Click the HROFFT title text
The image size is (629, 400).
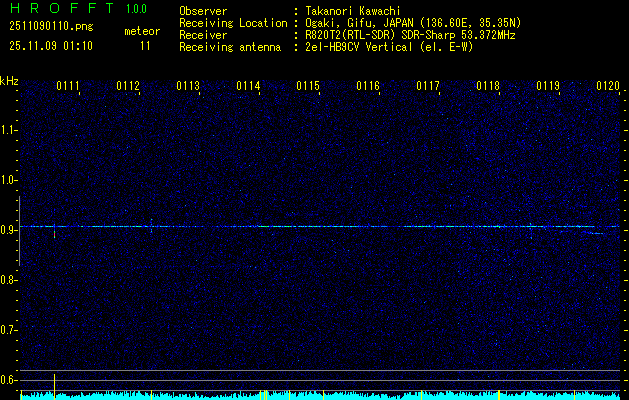click(62, 8)
